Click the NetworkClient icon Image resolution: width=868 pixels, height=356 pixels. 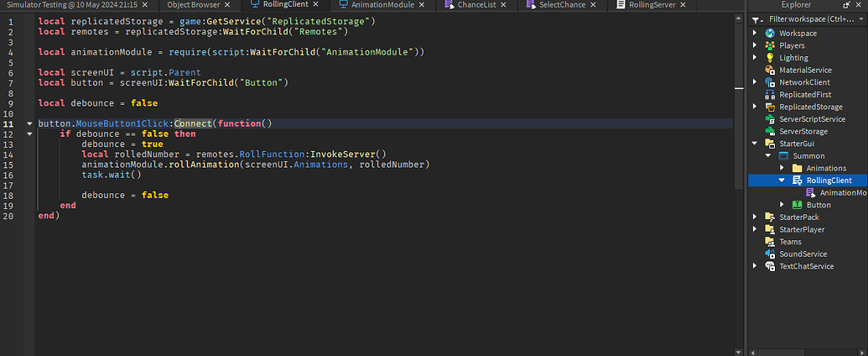770,82
